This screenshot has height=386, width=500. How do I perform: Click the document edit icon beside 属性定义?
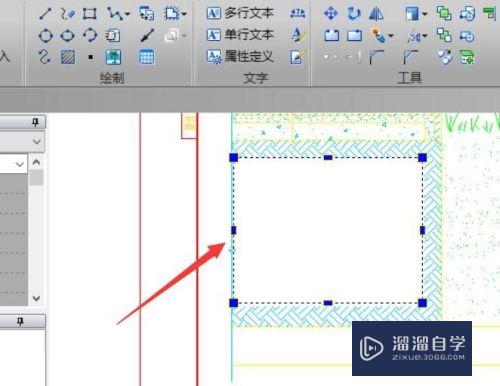coord(297,57)
